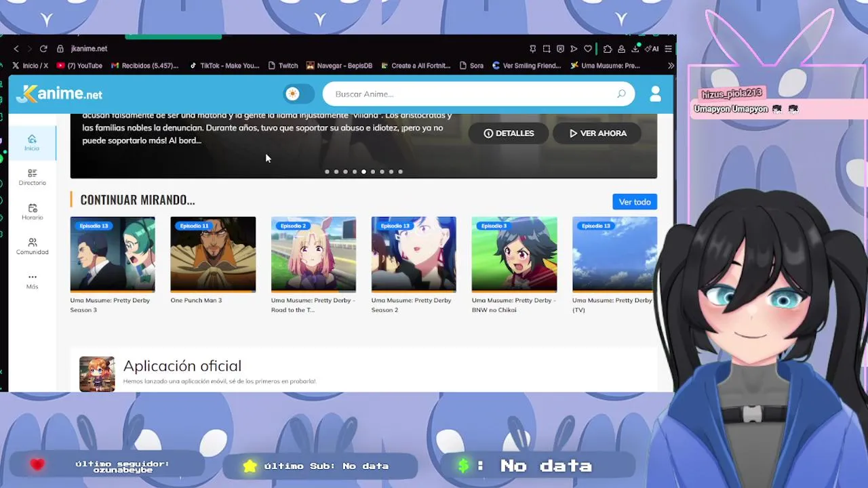Select the first carousel dot
The height and width of the screenshot is (488, 868).
[327, 172]
